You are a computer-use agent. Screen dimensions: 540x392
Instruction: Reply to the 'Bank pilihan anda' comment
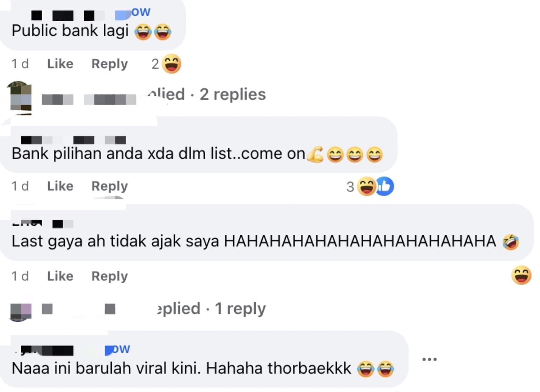click(x=110, y=186)
